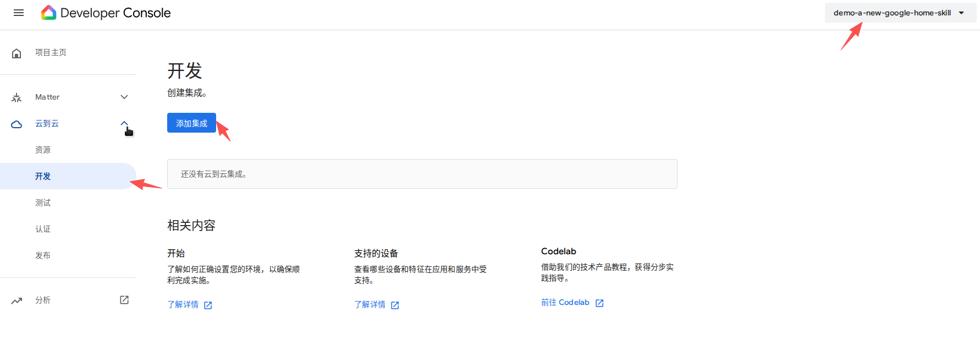Open 了解详情 link under 开始

coord(183,304)
